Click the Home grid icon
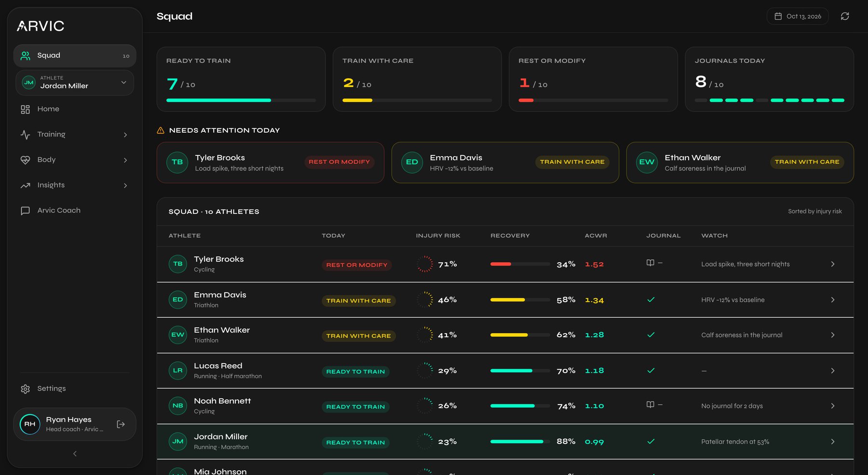Screen dimensions: 868x475 26,110
